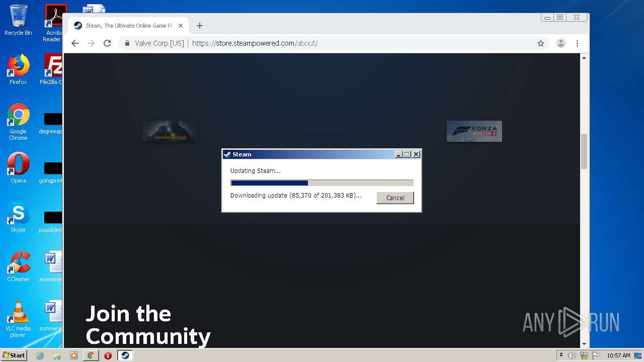Open the Chrome profile avatar
The width and height of the screenshot is (644, 362).
[561, 43]
